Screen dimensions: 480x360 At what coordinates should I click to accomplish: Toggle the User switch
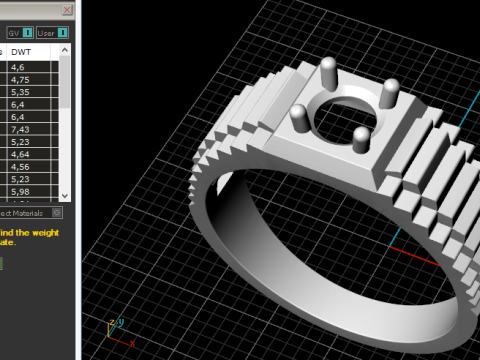point(52,33)
